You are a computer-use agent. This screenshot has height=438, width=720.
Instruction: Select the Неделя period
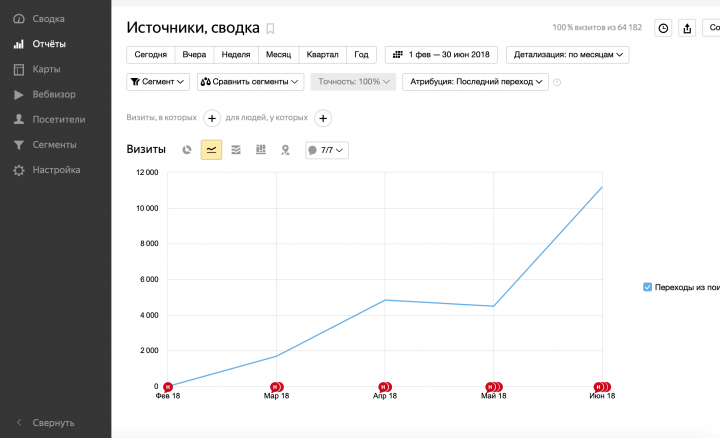(x=236, y=55)
